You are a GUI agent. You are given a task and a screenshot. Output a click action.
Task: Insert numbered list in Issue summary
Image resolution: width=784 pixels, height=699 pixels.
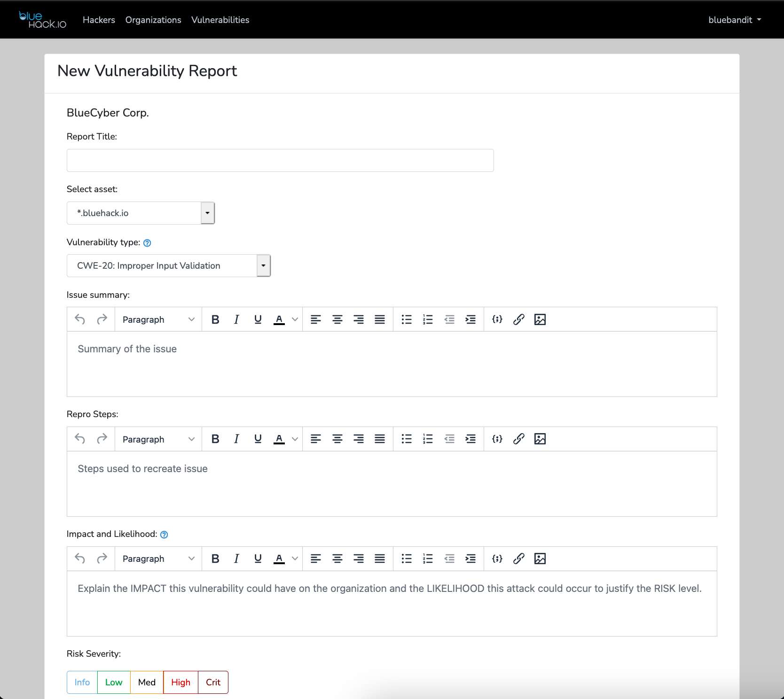(428, 319)
